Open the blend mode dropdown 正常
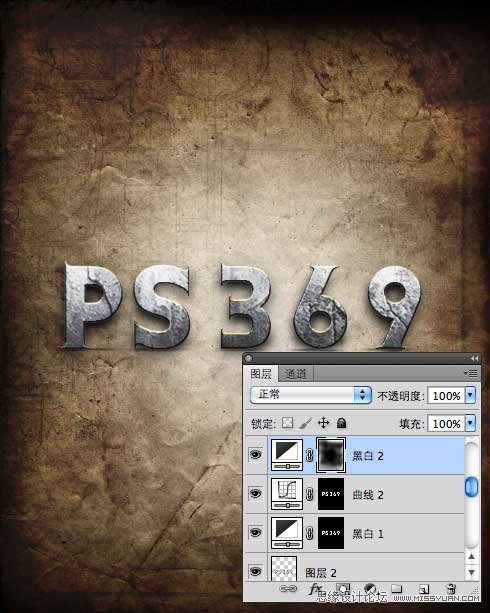The height and width of the screenshot is (613, 490). point(311,395)
